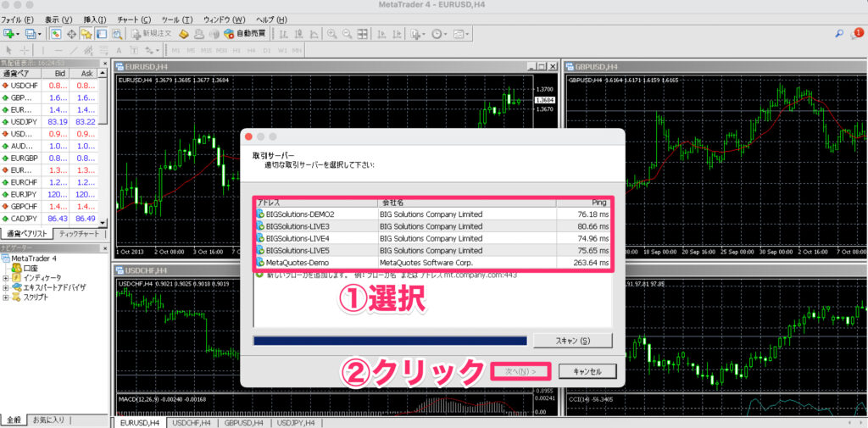Click Market Watch scrollbar up arrow
The image size is (868, 428).
tap(103, 73)
